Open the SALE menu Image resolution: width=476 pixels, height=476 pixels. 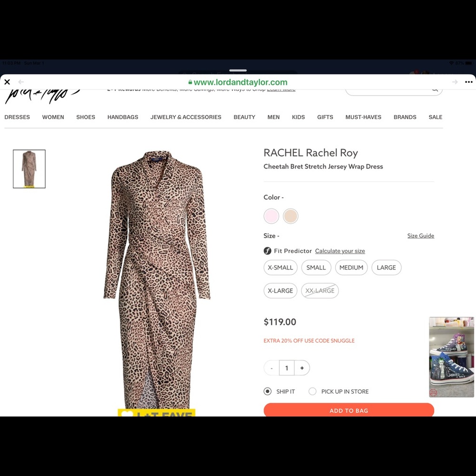click(436, 117)
